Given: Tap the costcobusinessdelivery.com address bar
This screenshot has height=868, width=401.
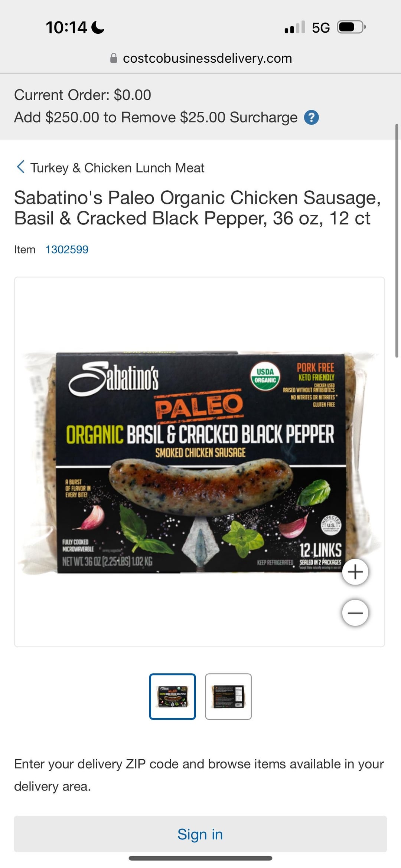Looking at the screenshot, I should click(201, 58).
